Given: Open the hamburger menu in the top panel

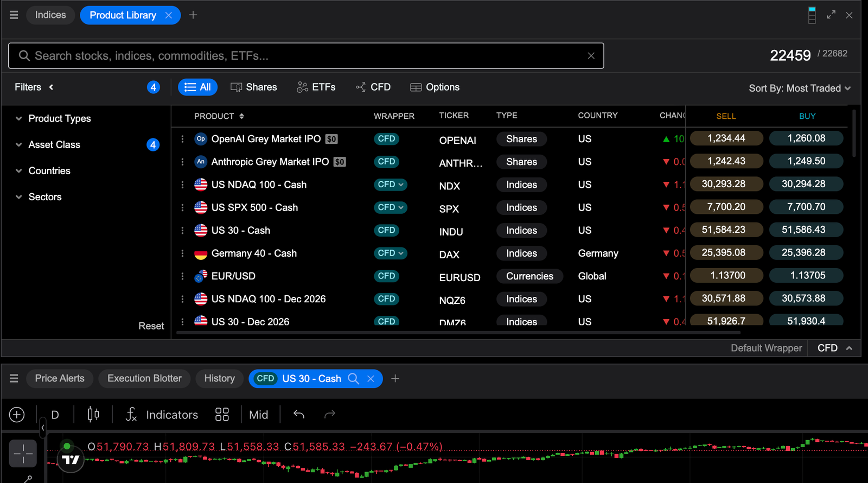Looking at the screenshot, I should point(14,15).
